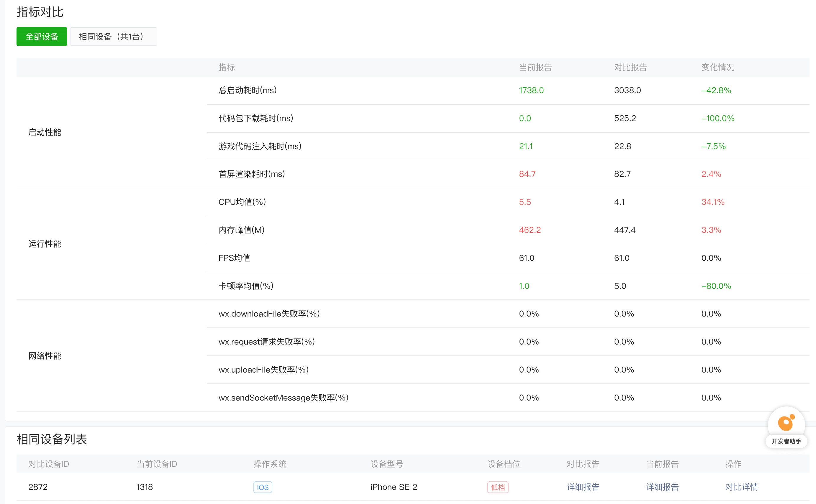Viewport: 816px width, 504px height.
Task: Click the comparison device ID 2872
Action: (x=38, y=487)
